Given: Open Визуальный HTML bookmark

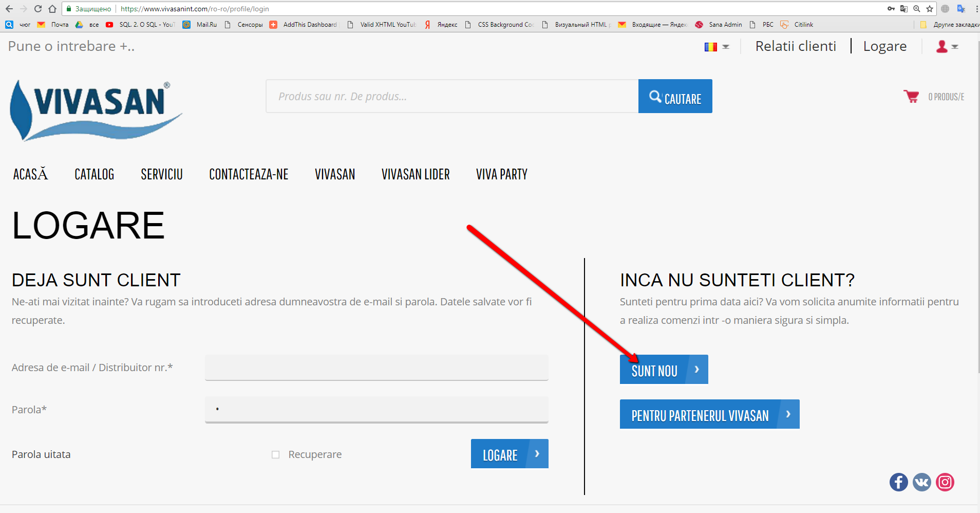Looking at the screenshot, I should (576, 24).
